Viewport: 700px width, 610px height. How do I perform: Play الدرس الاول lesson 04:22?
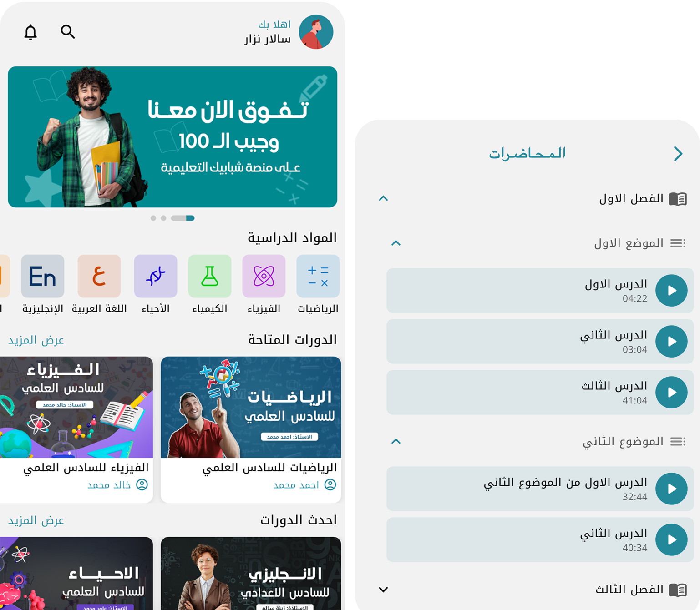pyautogui.click(x=671, y=290)
